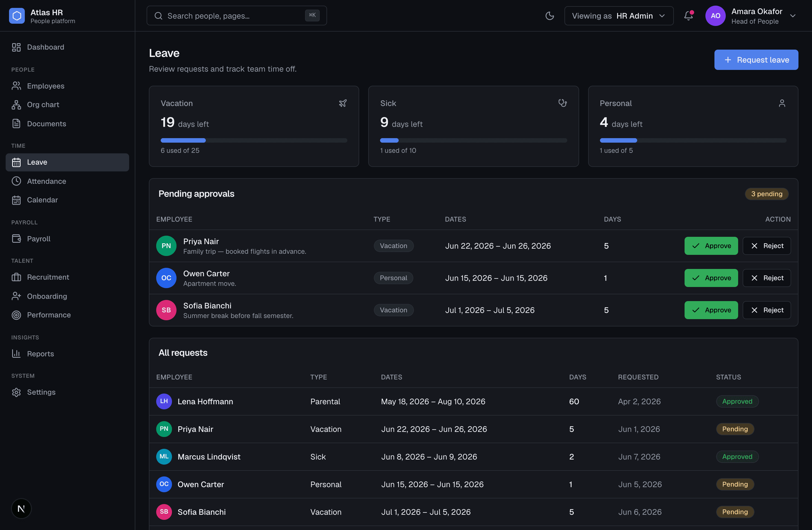Viewport: 812px width, 530px height.
Task: Click the Reports bar chart icon
Action: [x=16, y=354]
